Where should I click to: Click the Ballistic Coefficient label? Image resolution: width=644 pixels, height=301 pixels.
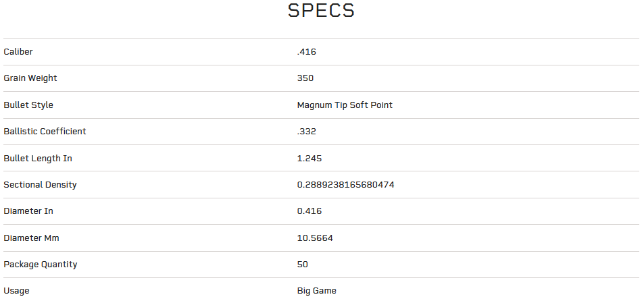click(45, 132)
